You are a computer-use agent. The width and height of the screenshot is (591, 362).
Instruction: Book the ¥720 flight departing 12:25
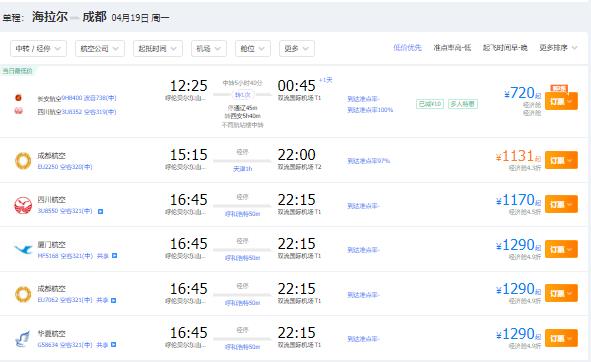[561, 102]
